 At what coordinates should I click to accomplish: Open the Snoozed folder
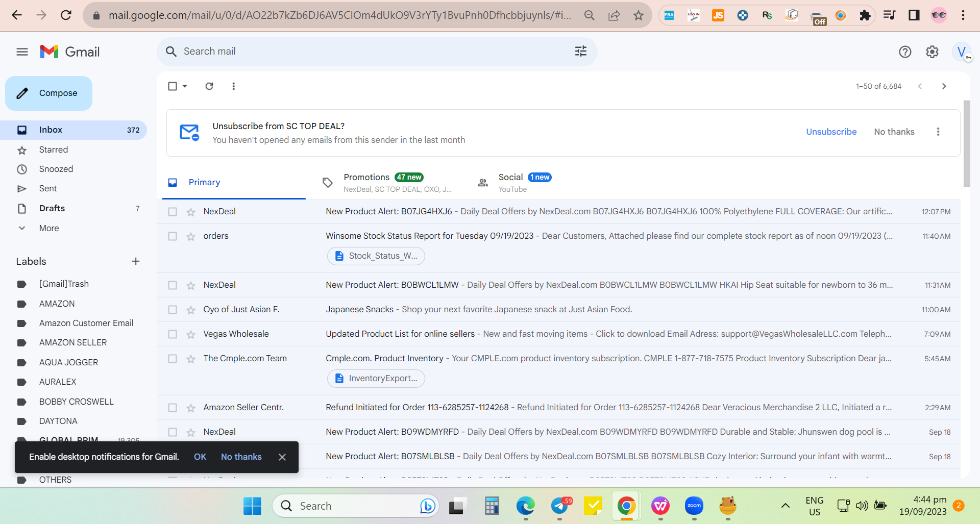73,169
